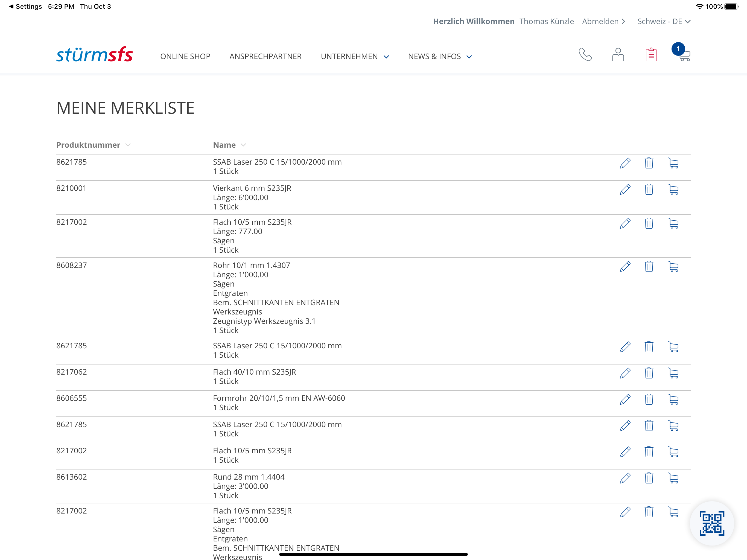Image resolution: width=747 pixels, height=560 pixels.
Task: Open the phone contact icon
Action: [x=585, y=54]
